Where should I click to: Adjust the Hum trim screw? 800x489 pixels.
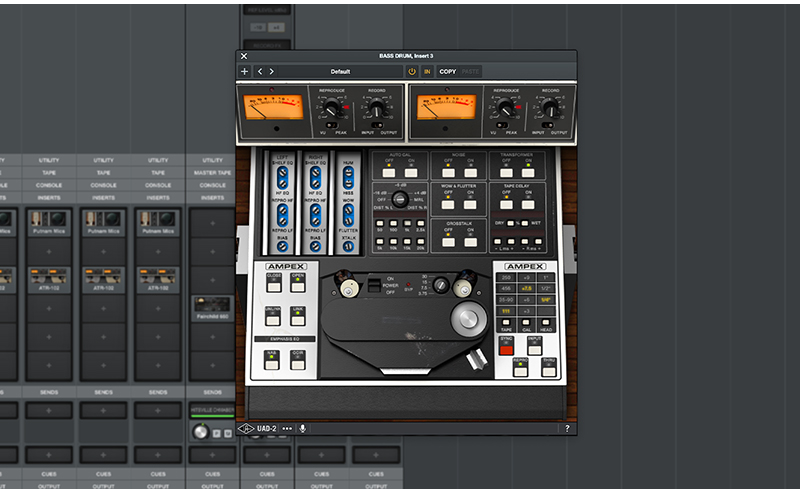pyautogui.click(x=348, y=175)
